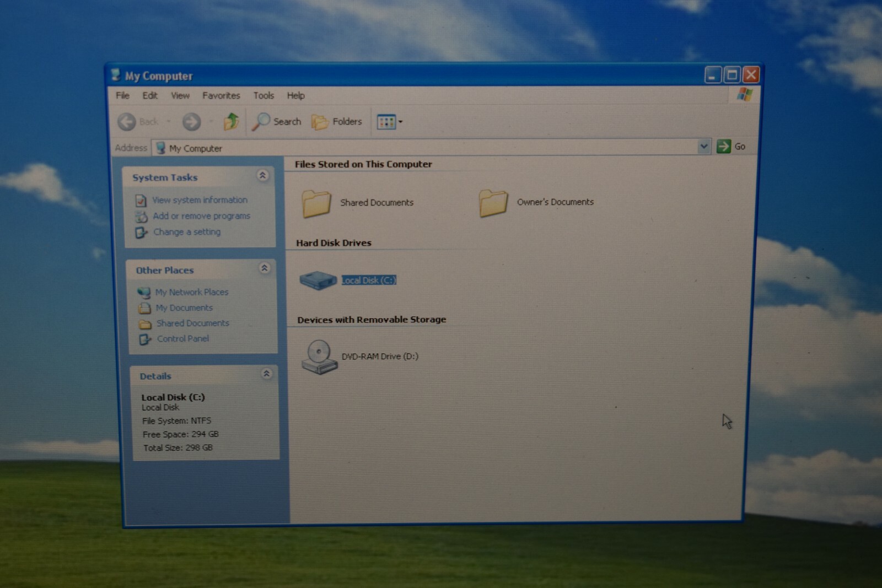Collapse the Other Places panel

(x=264, y=268)
